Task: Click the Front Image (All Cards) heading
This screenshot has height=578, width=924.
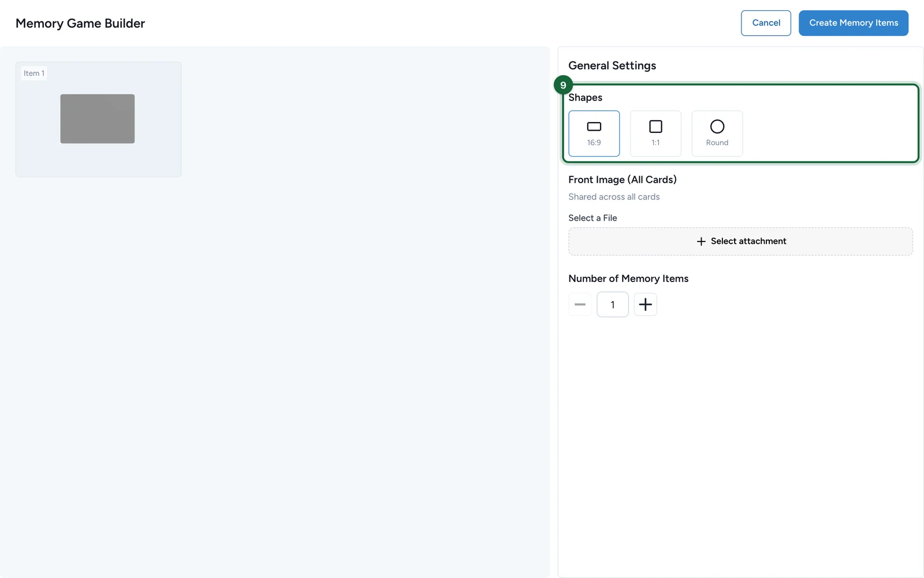Action: pos(623,180)
